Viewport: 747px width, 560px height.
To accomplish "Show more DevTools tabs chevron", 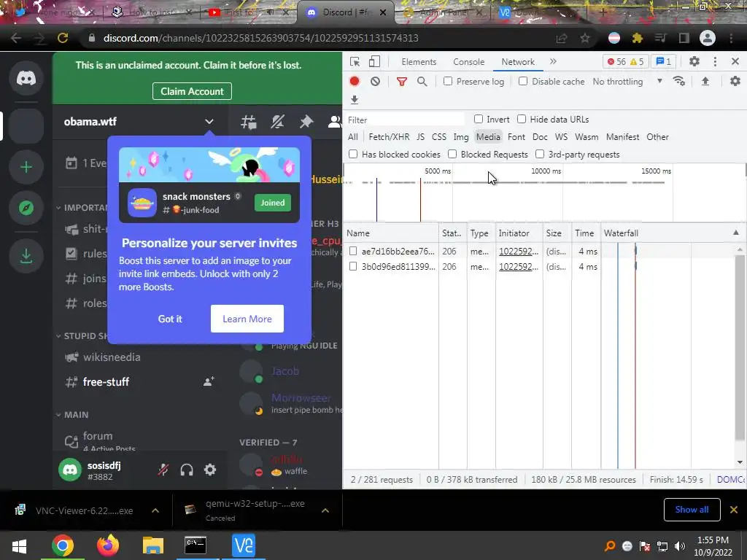I will pyautogui.click(x=553, y=61).
